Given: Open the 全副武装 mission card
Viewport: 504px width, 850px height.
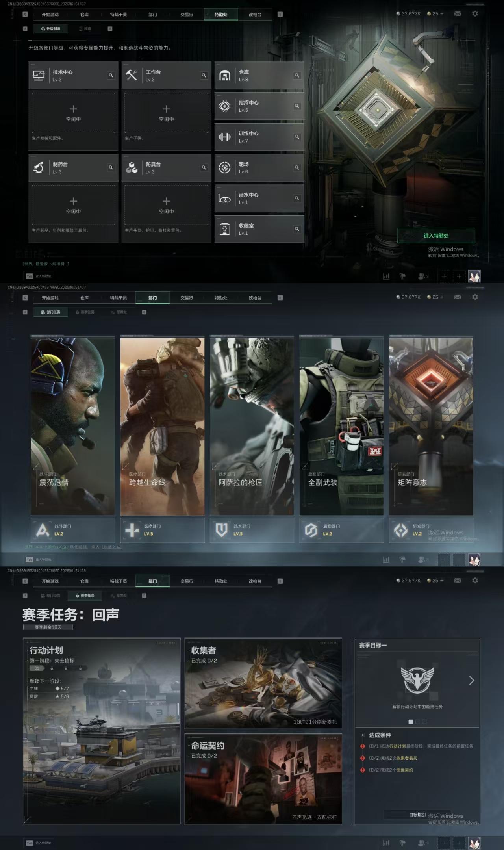Looking at the screenshot, I should 341,425.
